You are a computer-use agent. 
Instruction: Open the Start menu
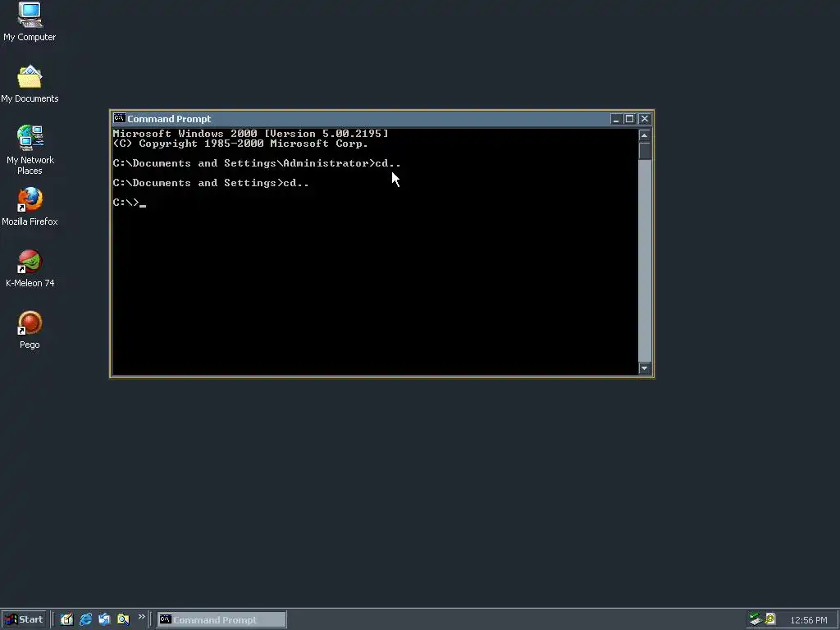[25, 620]
